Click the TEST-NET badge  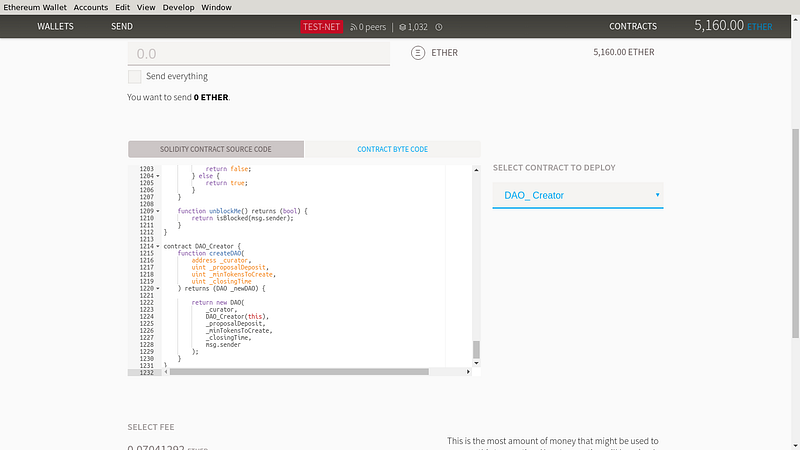coord(321,27)
